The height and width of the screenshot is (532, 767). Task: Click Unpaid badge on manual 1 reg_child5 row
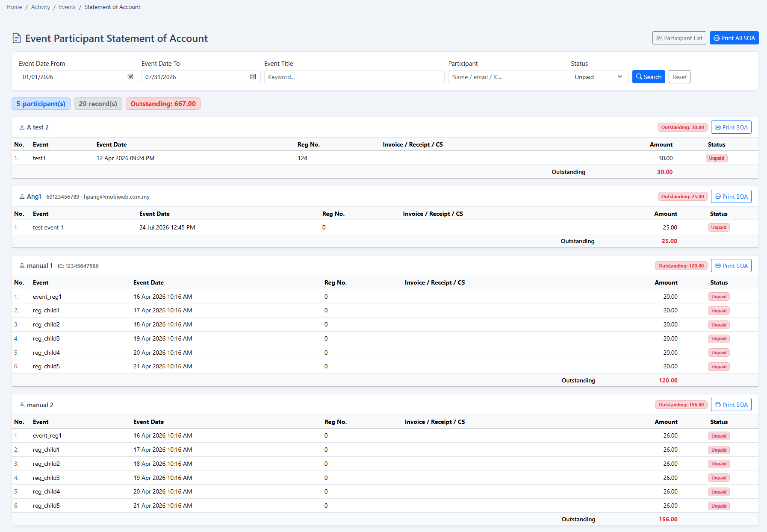(x=719, y=367)
